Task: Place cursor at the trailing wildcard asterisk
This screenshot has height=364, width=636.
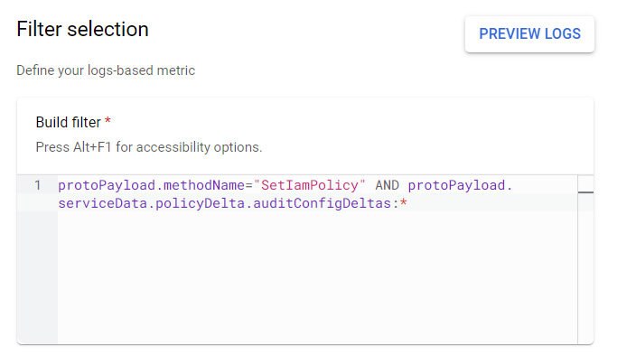Action: click(404, 203)
